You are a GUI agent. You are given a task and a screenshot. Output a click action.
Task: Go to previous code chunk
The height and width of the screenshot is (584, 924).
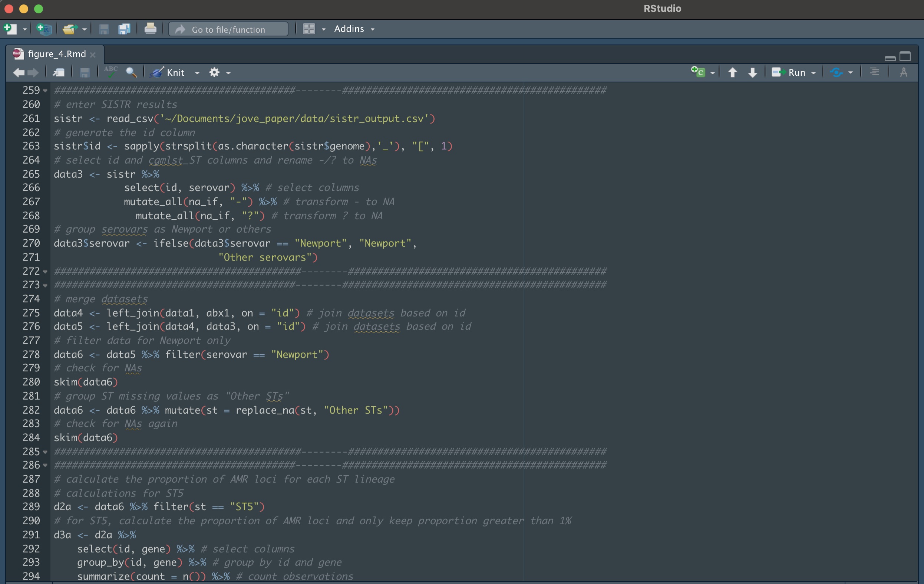point(732,72)
